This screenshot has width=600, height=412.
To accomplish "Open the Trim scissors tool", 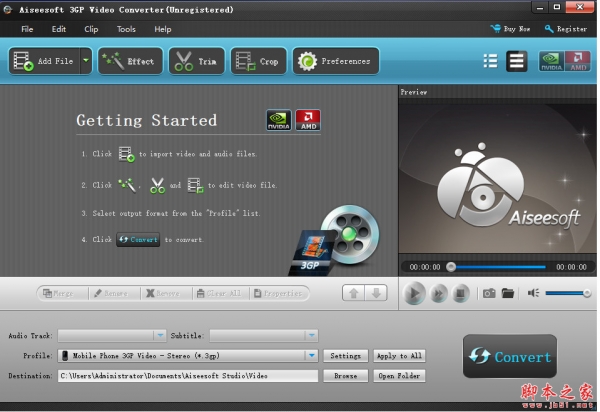I will [x=196, y=62].
